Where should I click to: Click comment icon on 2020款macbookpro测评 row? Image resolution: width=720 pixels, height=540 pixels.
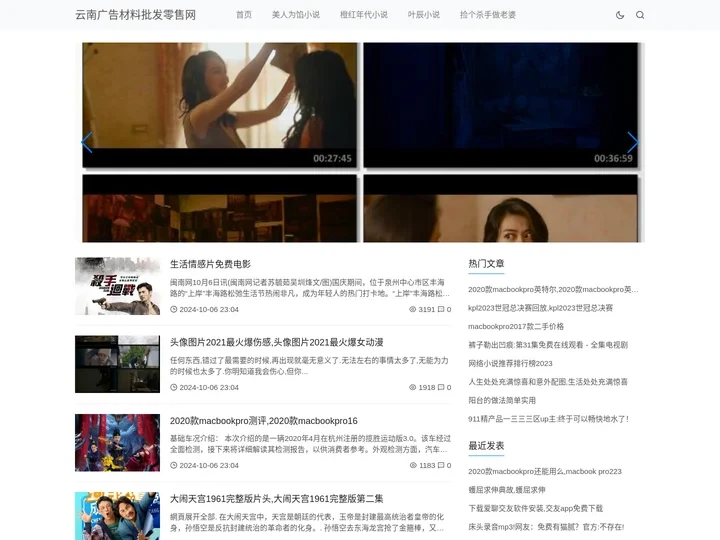441,465
